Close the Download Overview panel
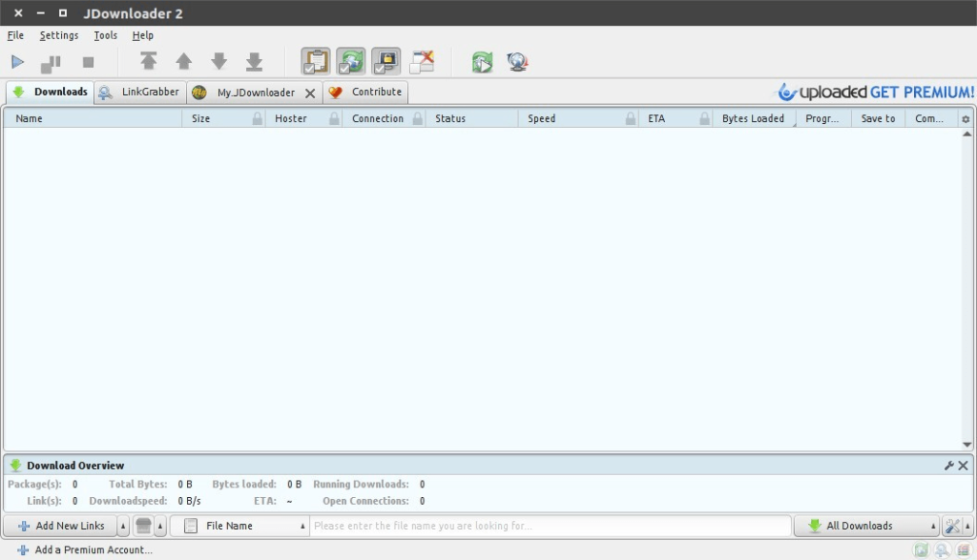Viewport: 977px width, 560px height. pos(964,466)
